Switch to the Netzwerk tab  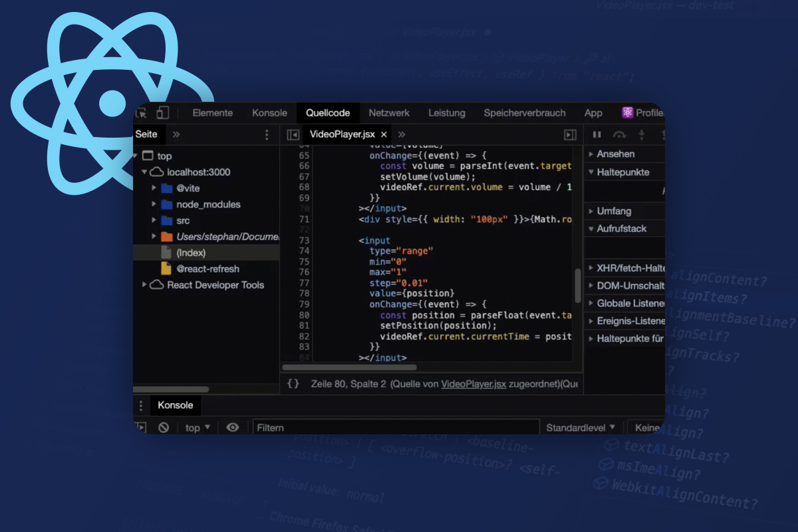pos(388,113)
